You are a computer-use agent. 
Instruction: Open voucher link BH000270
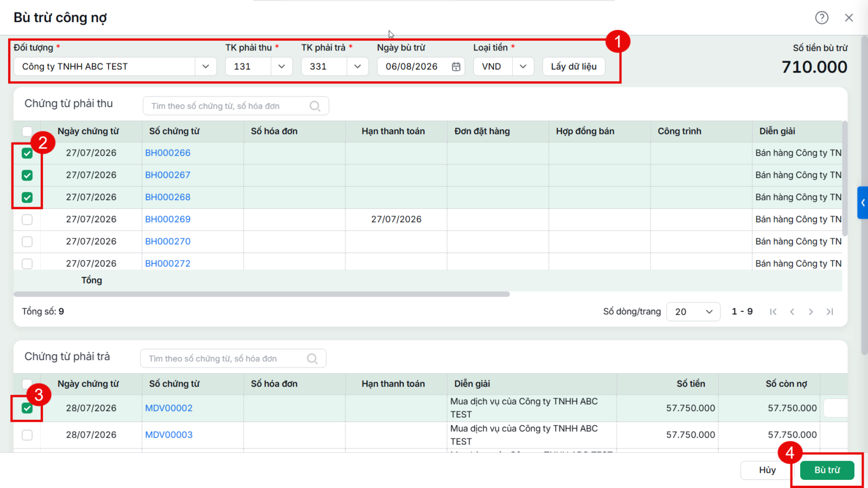tap(168, 242)
